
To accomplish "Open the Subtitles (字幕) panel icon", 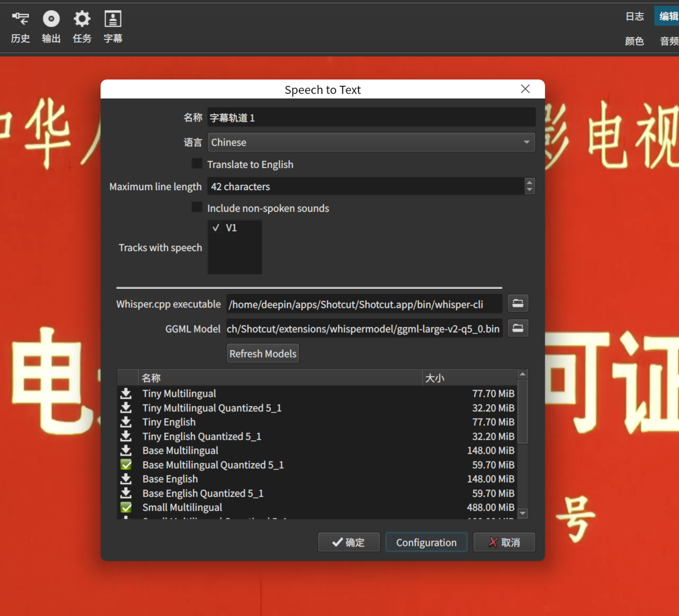I will 113,27.
